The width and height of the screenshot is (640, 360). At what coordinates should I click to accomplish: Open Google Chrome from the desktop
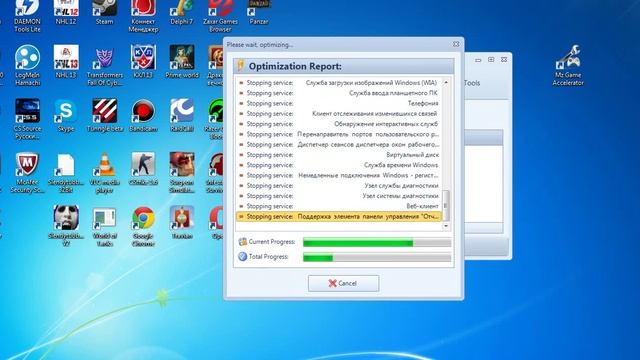tap(143, 226)
